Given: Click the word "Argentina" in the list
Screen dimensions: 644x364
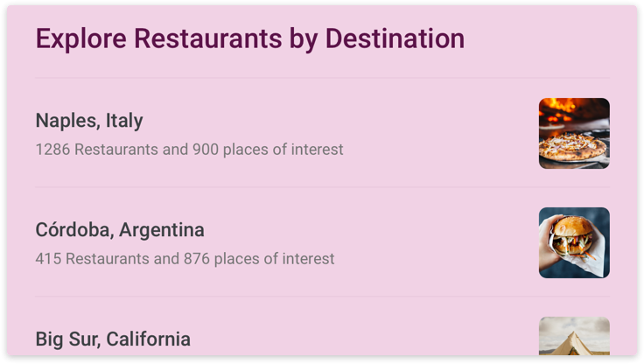Looking at the screenshot, I should click(x=162, y=230).
